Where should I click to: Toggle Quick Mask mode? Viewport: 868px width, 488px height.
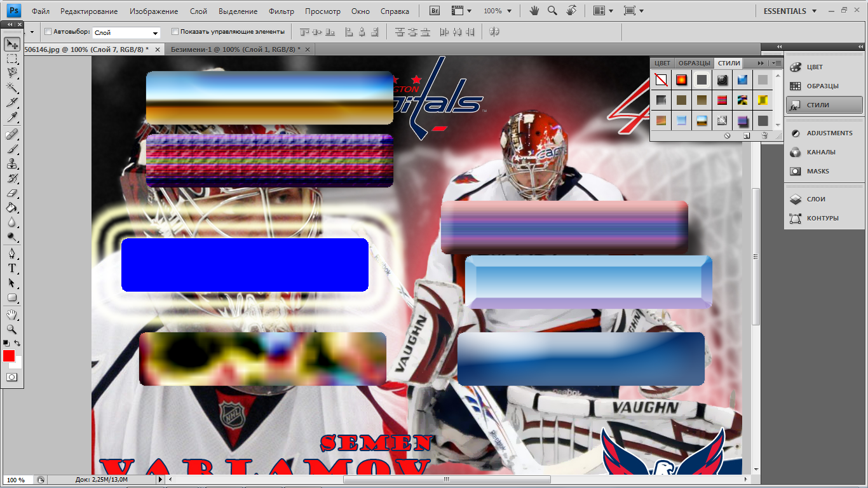pos(12,377)
